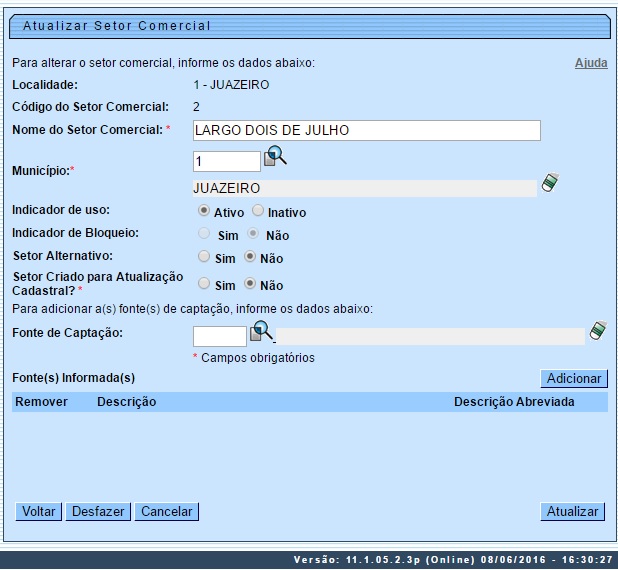Click the eraser icon beside JUAZEIRO field
618x570 pixels.
pyautogui.click(x=549, y=183)
